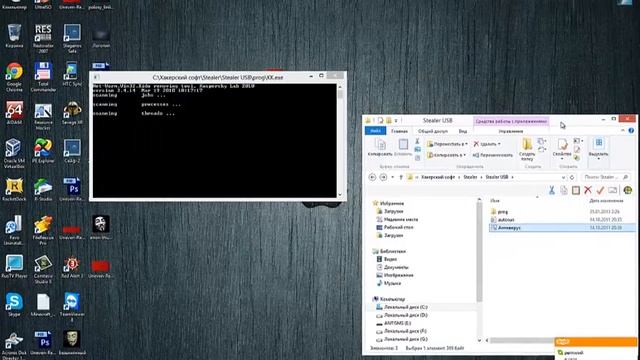Click 'Создать папку' in the ribbon

click(x=527, y=149)
